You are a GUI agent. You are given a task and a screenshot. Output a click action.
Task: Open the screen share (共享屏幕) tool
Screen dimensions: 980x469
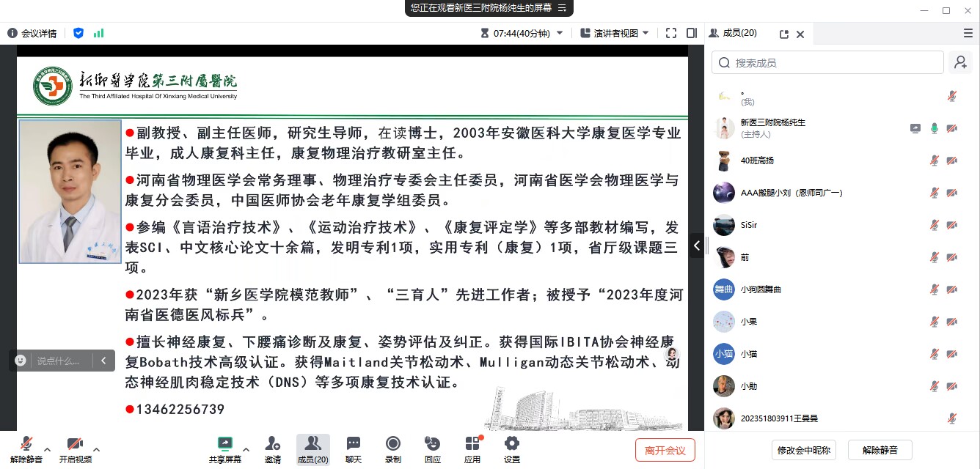[x=224, y=448]
